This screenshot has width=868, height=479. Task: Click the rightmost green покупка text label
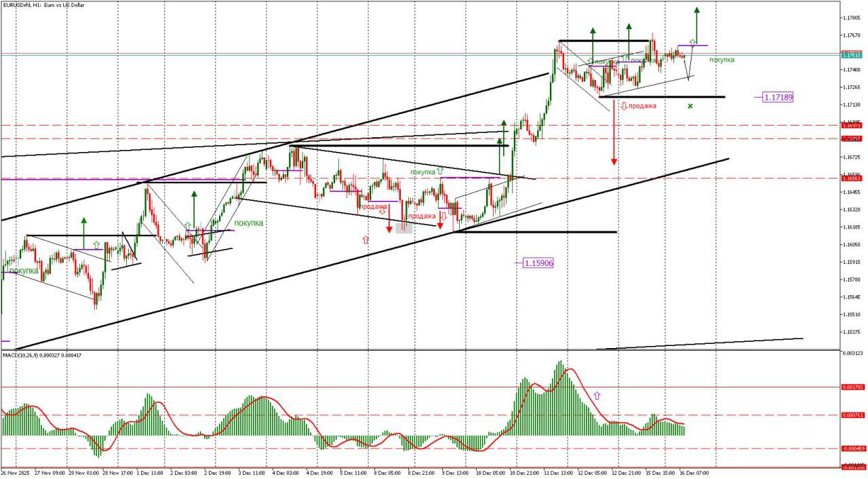click(721, 60)
